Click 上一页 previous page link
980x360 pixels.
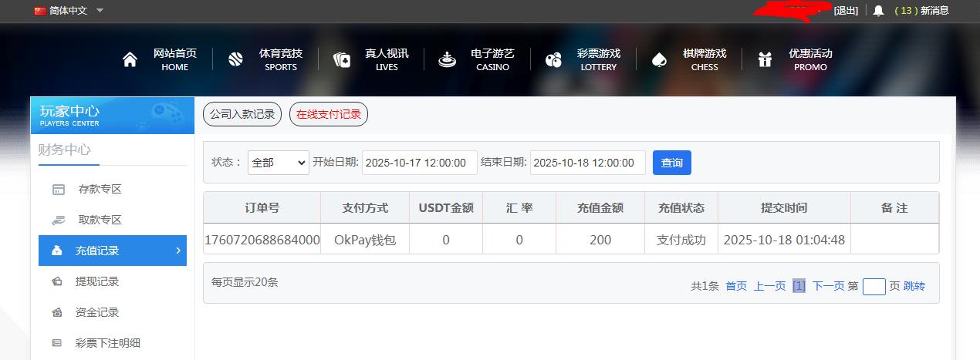(769, 286)
